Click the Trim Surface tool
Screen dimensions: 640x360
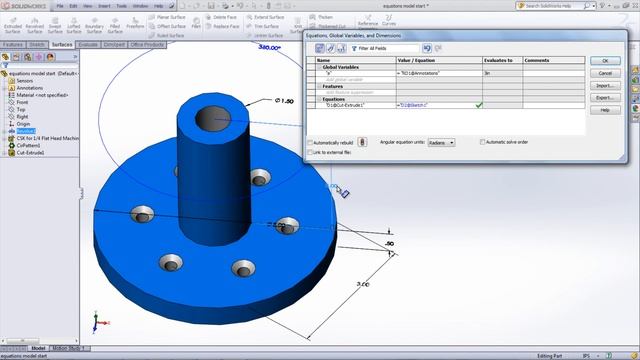[263, 26]
